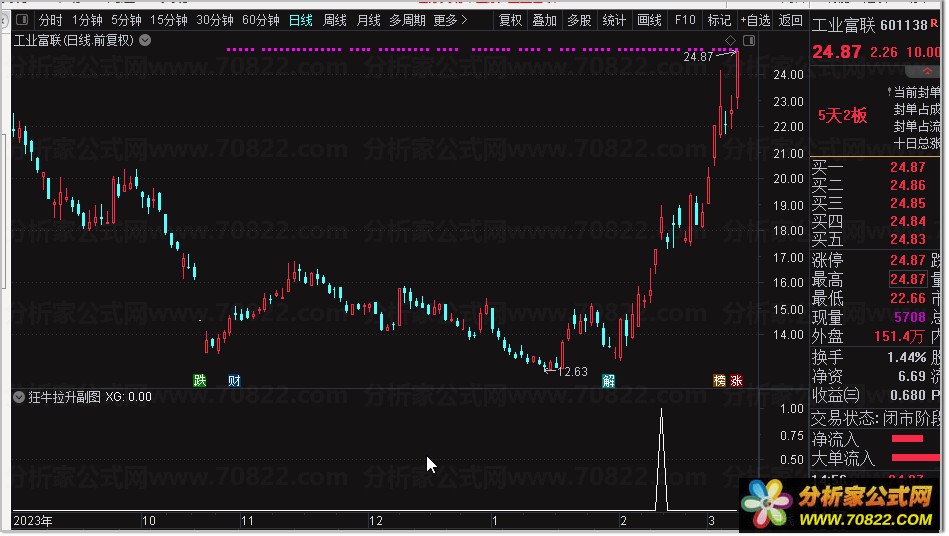Switch to 日线 daily chart

300,21
